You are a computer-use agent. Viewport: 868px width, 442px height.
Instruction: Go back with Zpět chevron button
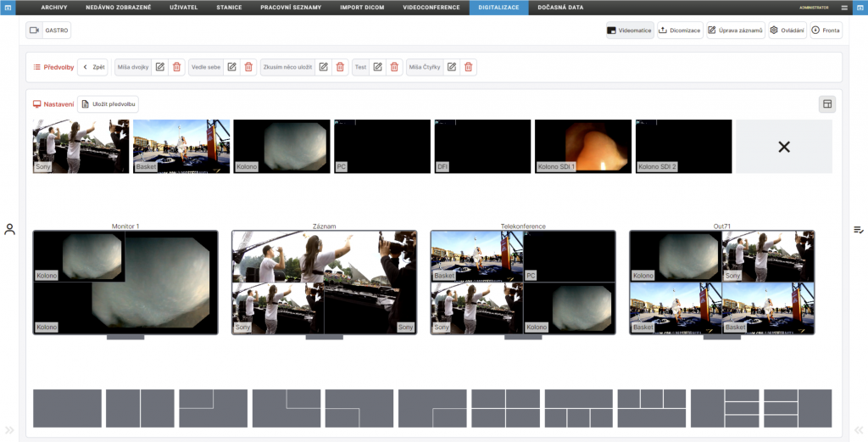tap(92, 67)
